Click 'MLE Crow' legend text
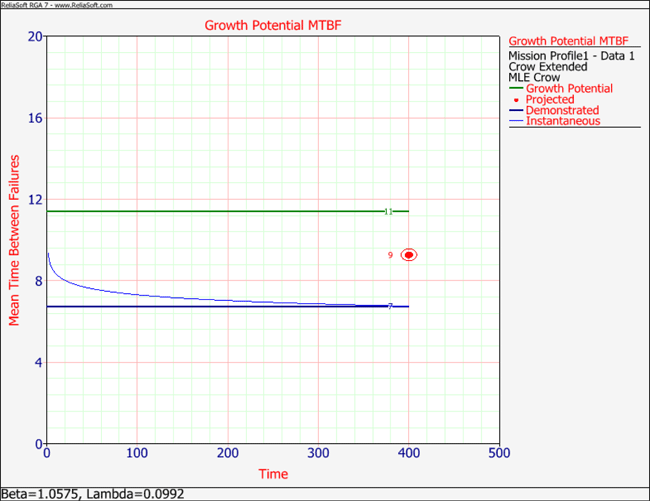Screen dimensions: 650x501 tap(534, 77)
